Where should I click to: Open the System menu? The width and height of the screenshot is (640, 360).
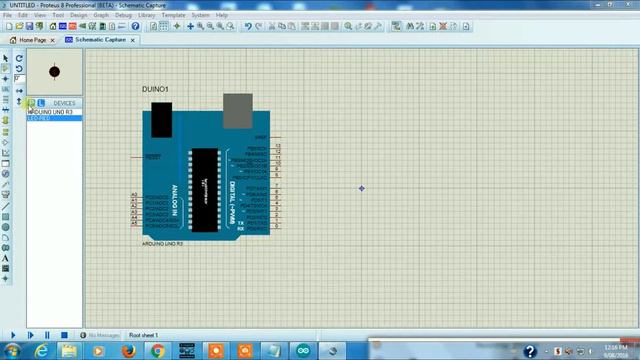pyautogui.click(x=200, y=15)
